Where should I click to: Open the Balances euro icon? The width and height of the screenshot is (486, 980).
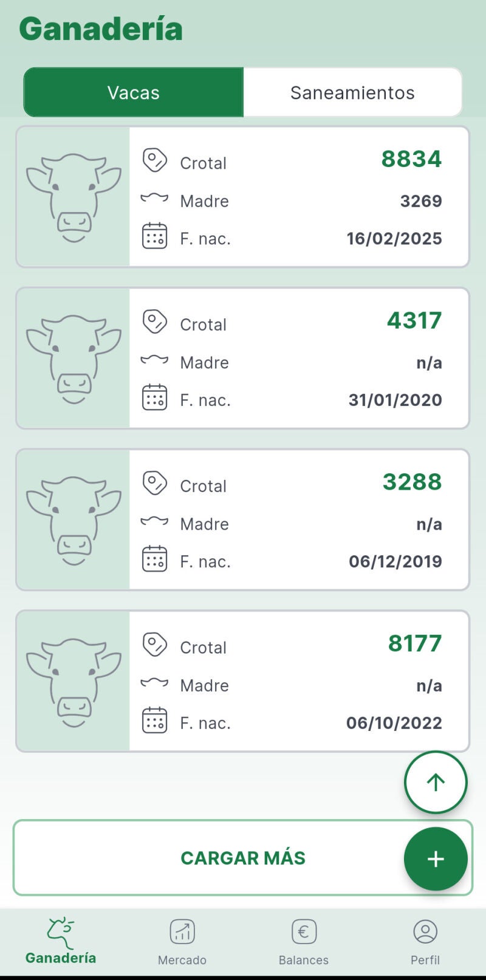[304, 931]
